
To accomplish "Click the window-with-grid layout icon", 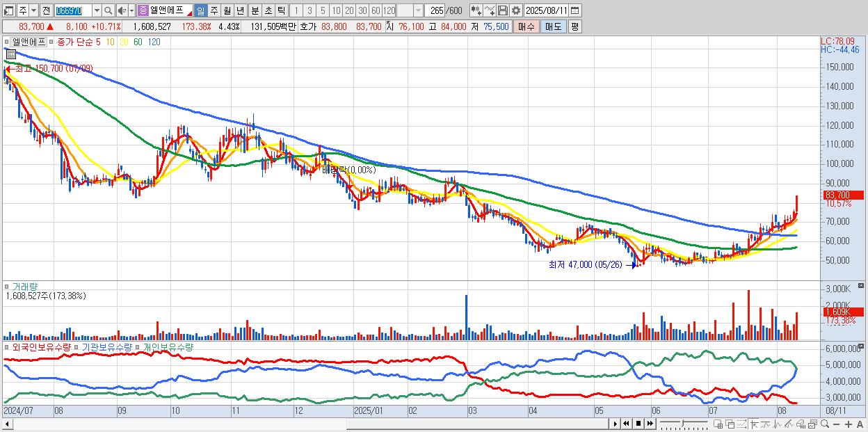I will coord(718,424).
